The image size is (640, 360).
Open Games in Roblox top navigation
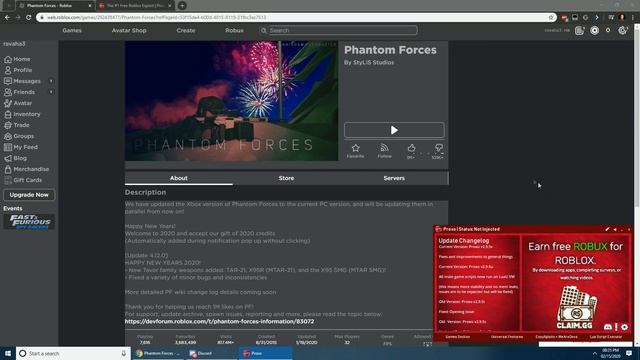[72, 31]
